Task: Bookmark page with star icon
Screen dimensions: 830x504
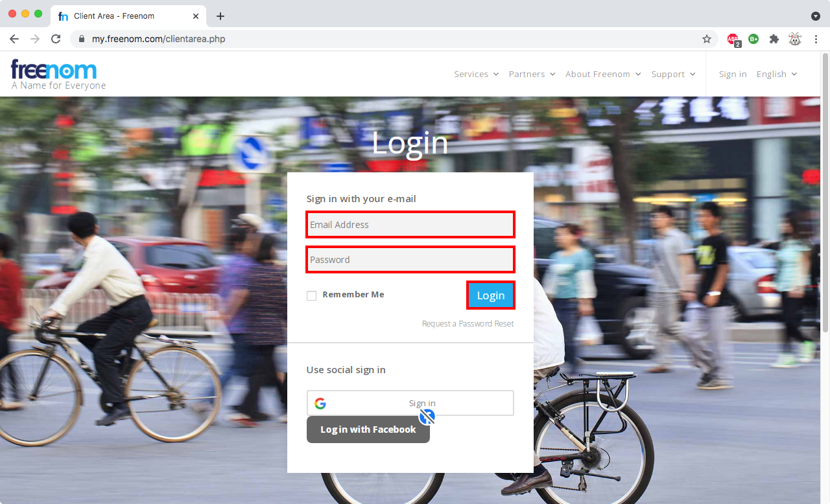Action: click(x=707, y=39)
